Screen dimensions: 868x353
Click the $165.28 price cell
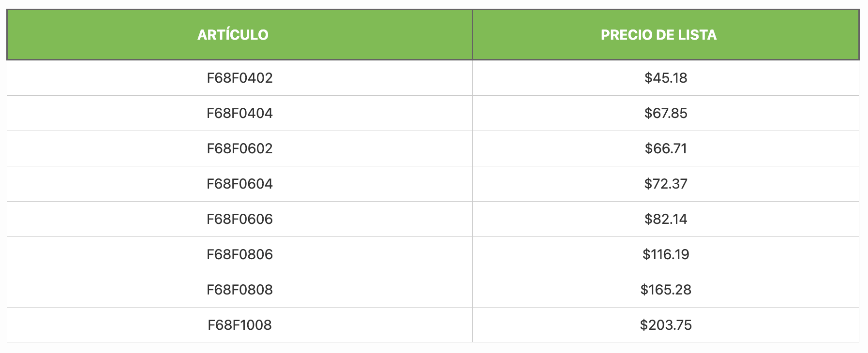(666, 290)
